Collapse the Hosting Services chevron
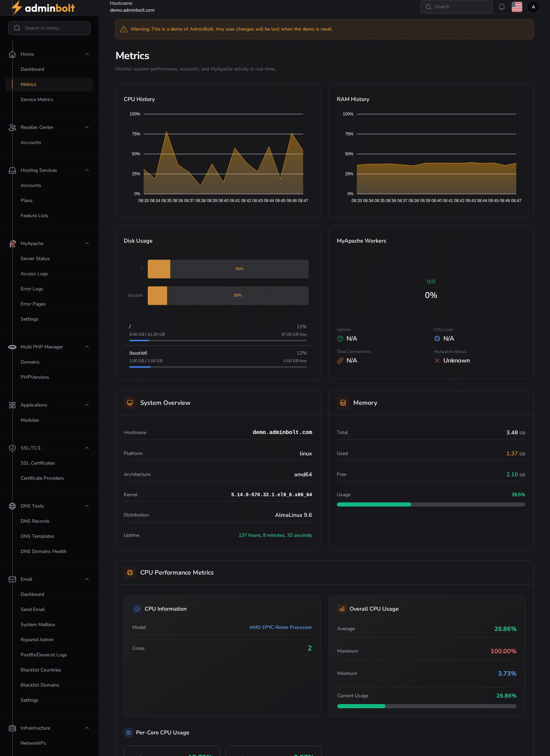 click(x=87, y=170)
